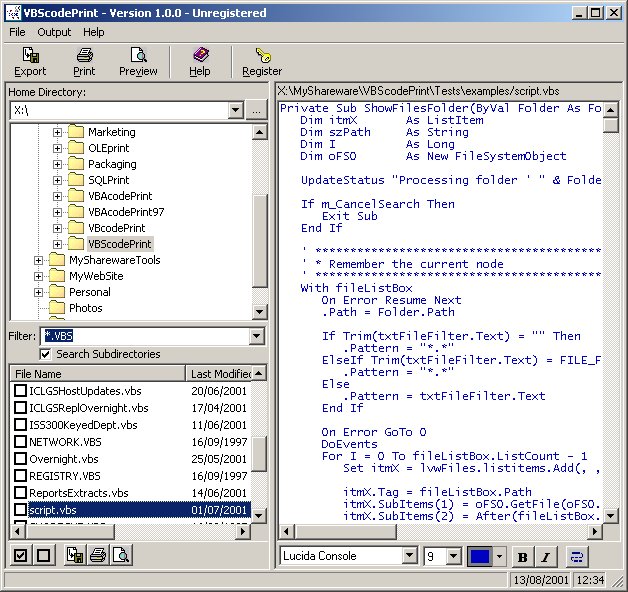Click the Register key icon
The image size is (628, 592).
pos(263,55)
